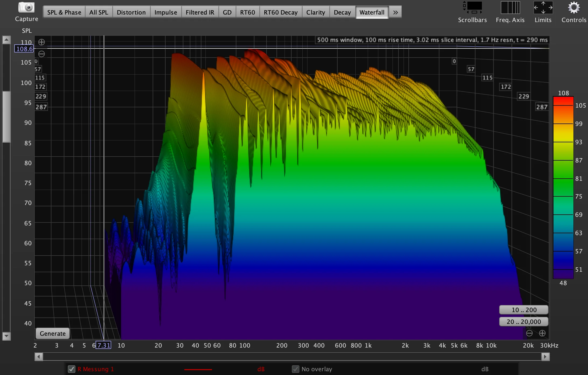
Task: Select the Filtered IR tab
Action: click(x=200, y=12)
